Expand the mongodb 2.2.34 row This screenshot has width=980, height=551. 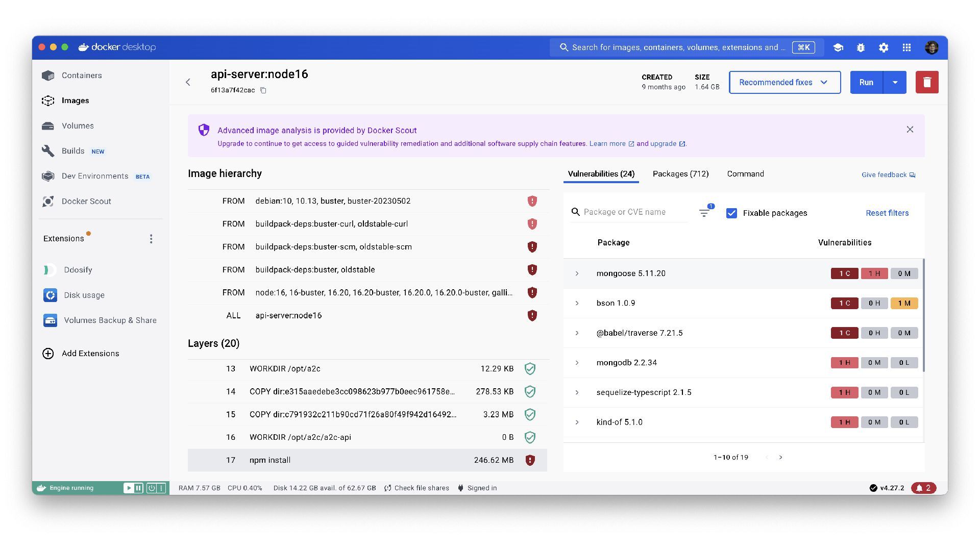577,363
